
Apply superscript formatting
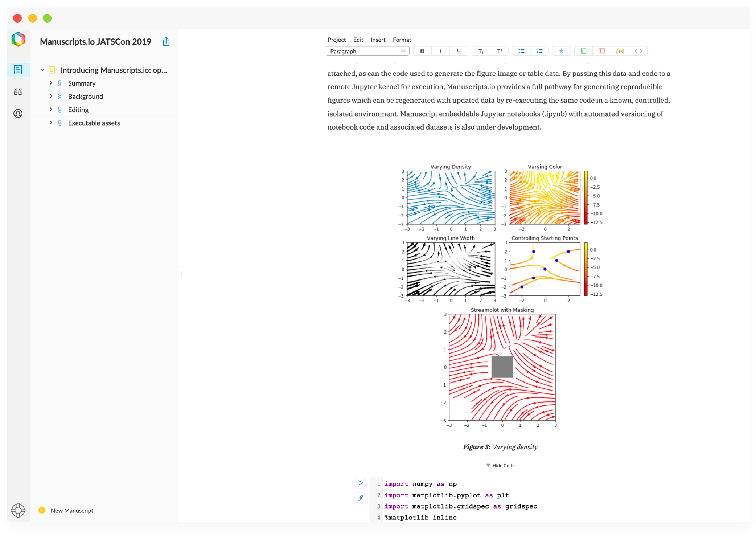point(499,51)
